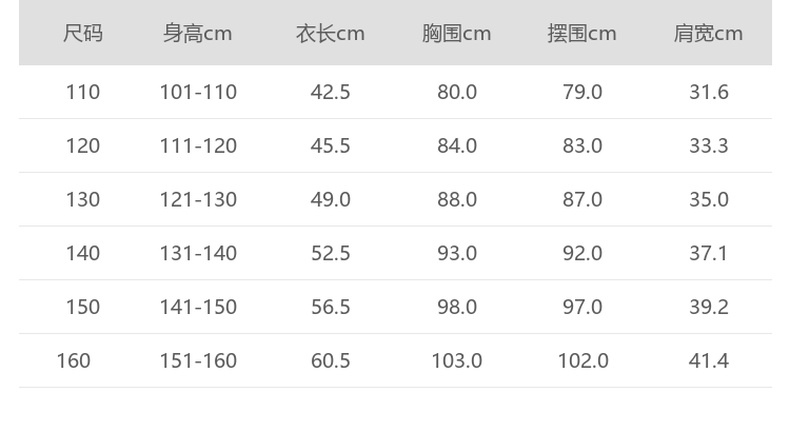The width and height of the screenshot is (790, 431).
Task: Select the 衣长cm header cell
Action: pyautogui.click(x=330, y=34)
